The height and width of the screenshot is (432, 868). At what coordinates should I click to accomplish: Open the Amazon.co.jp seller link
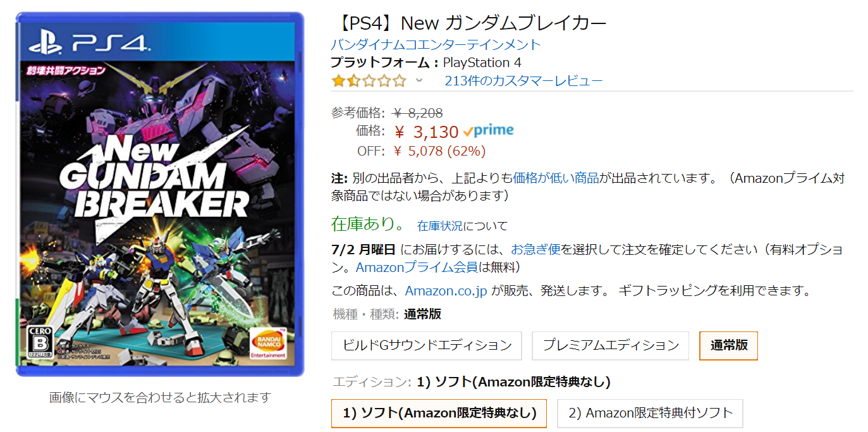click(446, 291)
